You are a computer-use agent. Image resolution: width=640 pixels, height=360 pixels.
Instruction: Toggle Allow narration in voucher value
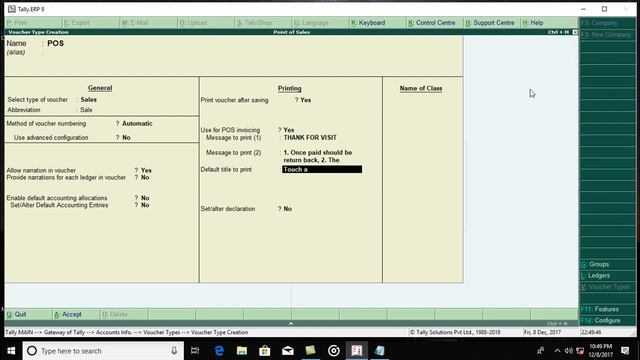pyautogui.click(x=146, y=170)
